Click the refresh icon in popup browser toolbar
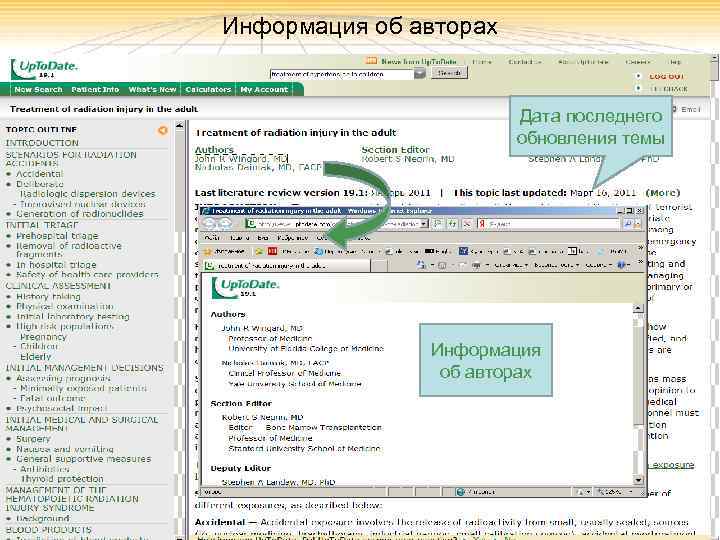The width and height of the screenshot is (720, 540). click(x=453, y=224)
